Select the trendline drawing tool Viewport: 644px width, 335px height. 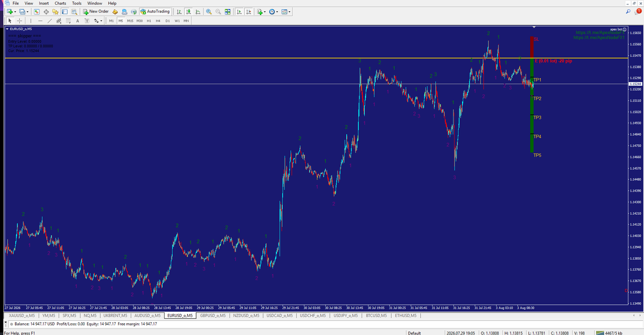(50, 21)
